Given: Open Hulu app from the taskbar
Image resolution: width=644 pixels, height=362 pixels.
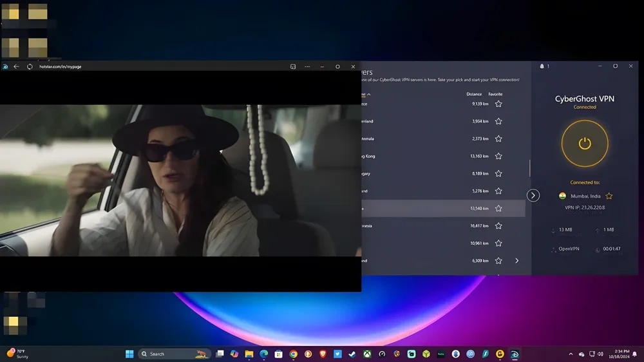Looking at the screenshot, I should coord(440,354).
